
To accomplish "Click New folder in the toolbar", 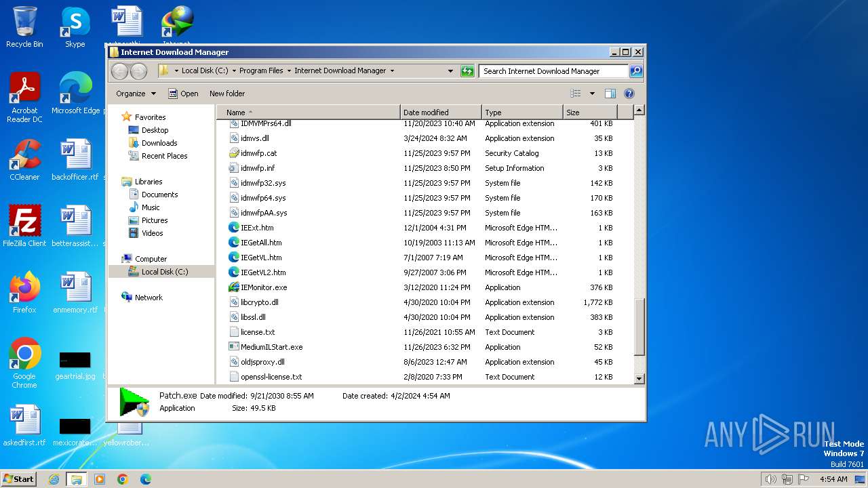I will click(x=227, y=94).
